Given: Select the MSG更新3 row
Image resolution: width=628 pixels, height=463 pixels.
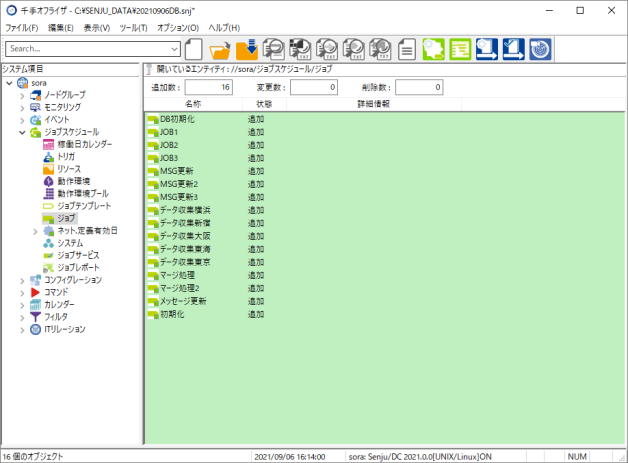Looking at the screenshot, I should pos(384,197).
